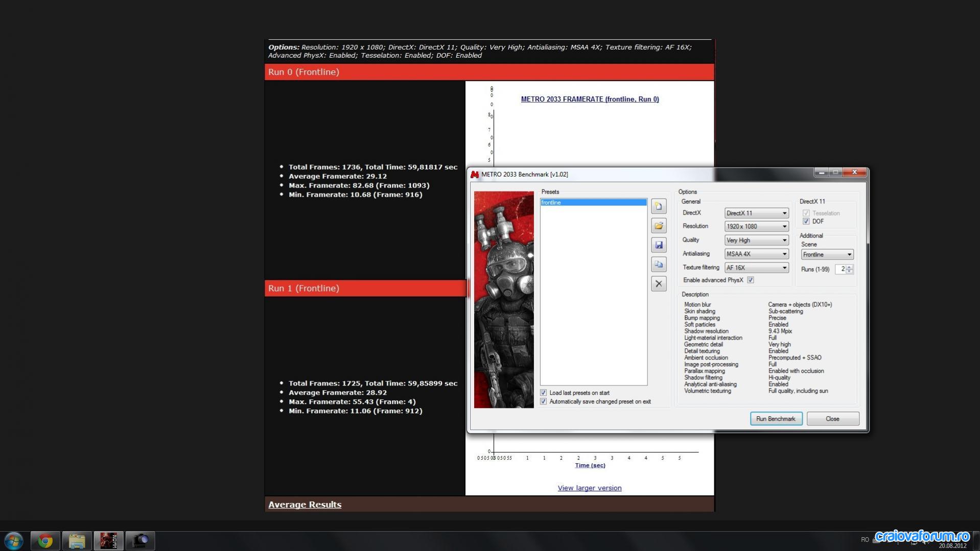Screen dimensions: 980x551
Task: Toggle the DOF checkbox
Action: tap(806, 222)
